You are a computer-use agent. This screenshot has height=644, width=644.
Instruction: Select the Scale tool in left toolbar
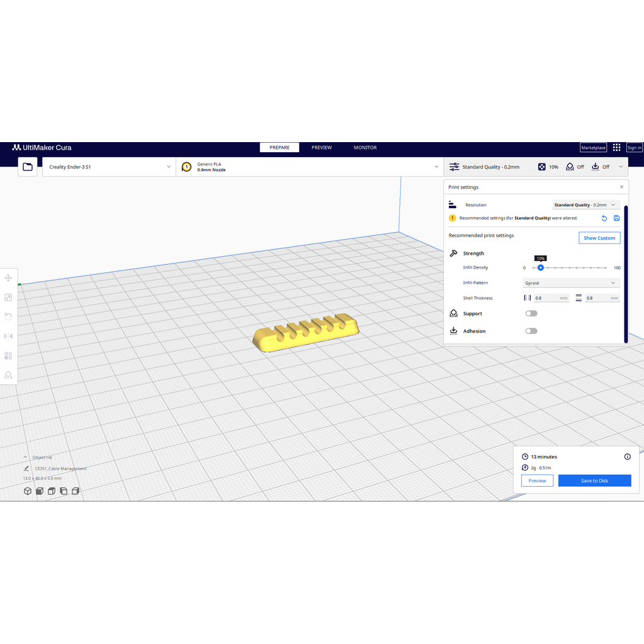[8, 297]
